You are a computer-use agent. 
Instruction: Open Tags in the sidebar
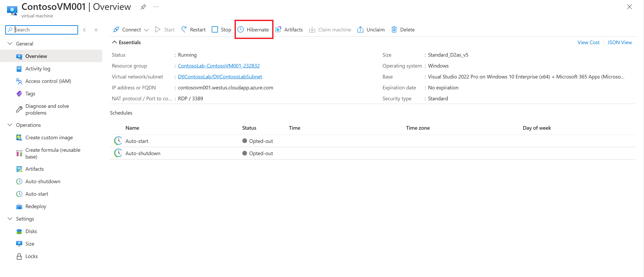click(30, 94)
